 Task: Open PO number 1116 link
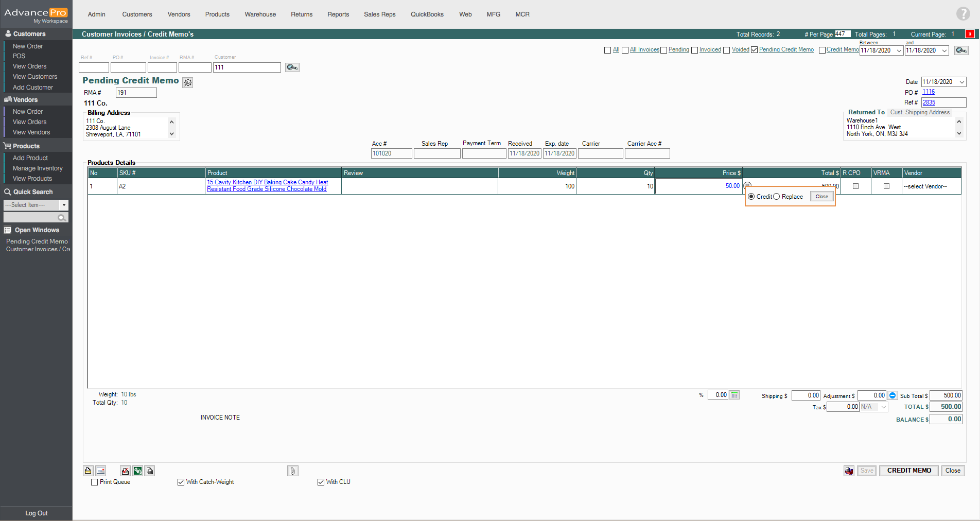click(x=928, y=92)
